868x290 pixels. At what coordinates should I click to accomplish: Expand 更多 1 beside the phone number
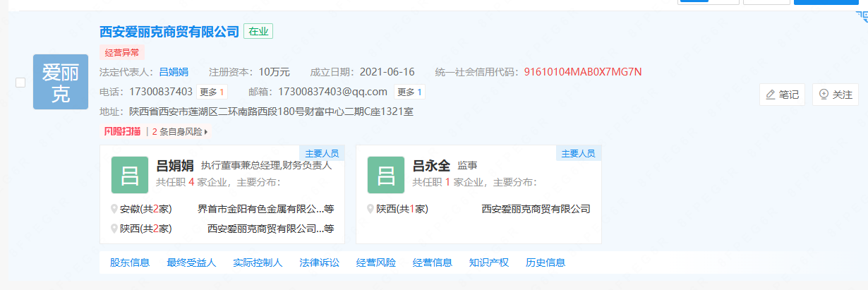tap(212, 92)
